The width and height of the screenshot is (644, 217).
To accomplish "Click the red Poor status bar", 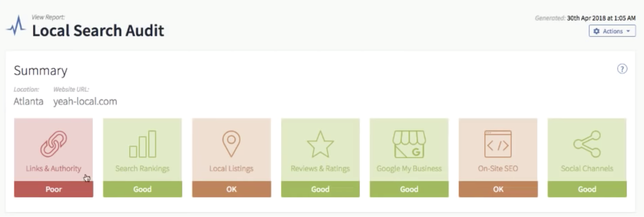I will pyautogui.click(x=53, y=189).
